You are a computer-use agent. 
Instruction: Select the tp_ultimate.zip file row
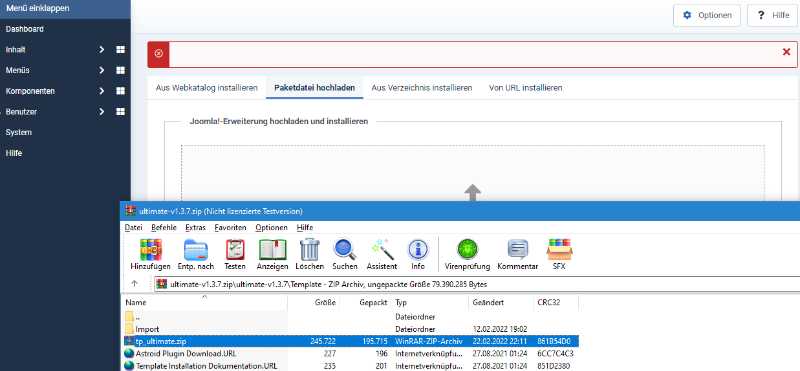pyautogui.click(x=349, y=341)
